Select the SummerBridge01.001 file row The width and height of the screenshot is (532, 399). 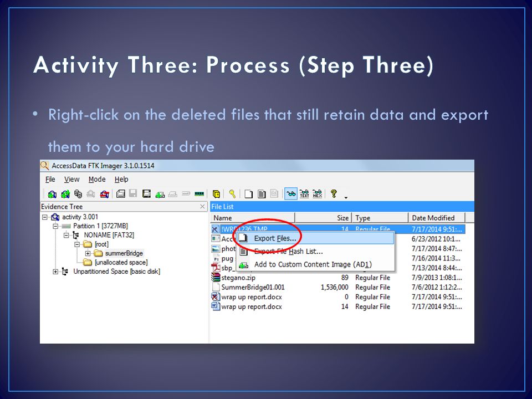pos(337,288)
